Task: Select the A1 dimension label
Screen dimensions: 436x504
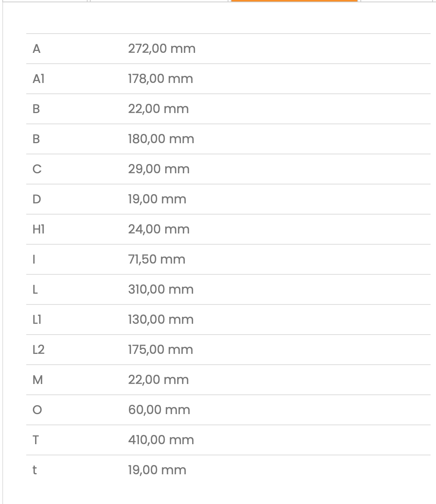Action: point(39,79)
